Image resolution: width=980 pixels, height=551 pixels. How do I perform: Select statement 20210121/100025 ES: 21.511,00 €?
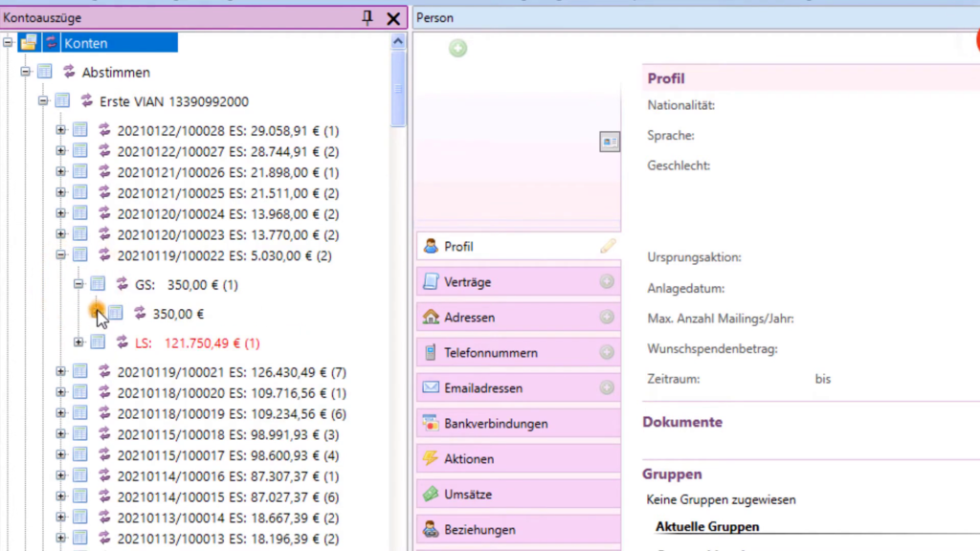(x=228, y=193)
